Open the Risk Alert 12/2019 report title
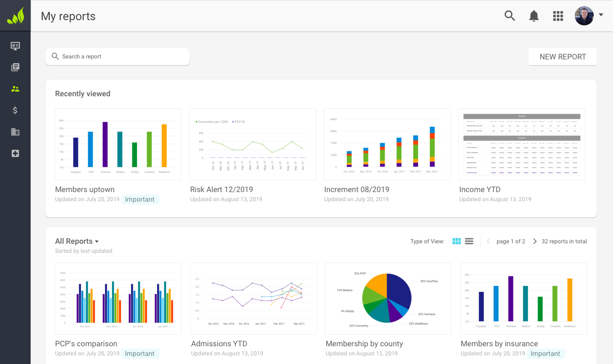 pyautogui.click(x=221, y=189)
